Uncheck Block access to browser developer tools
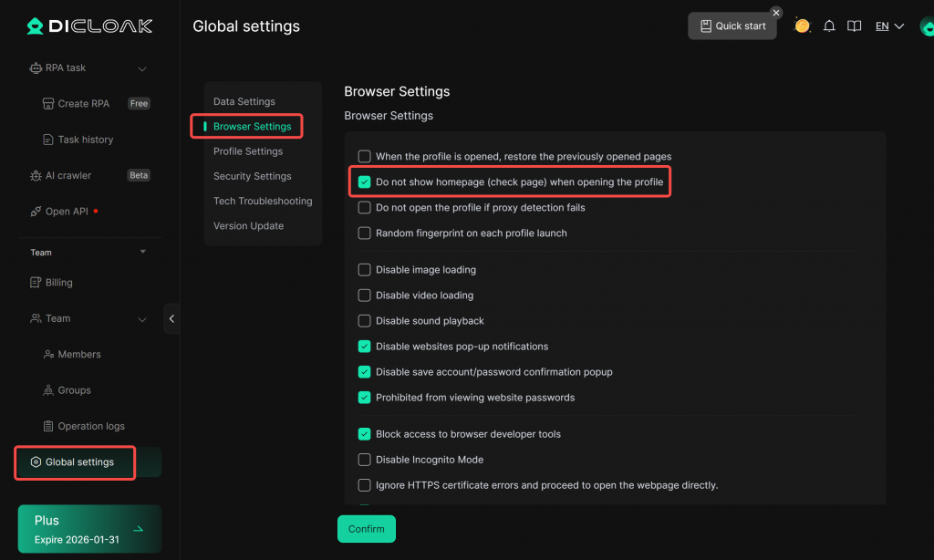This screenshot has height=560, width=934. (x=365, y=434)
